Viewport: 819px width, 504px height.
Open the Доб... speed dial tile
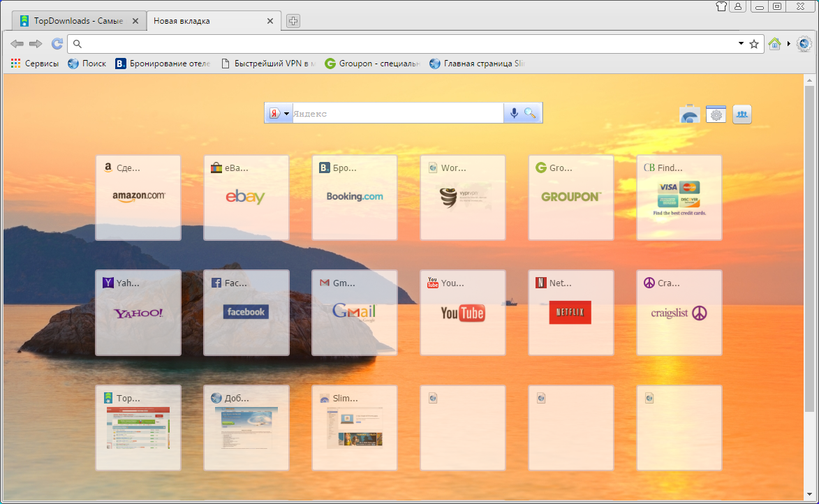point(246,429)
